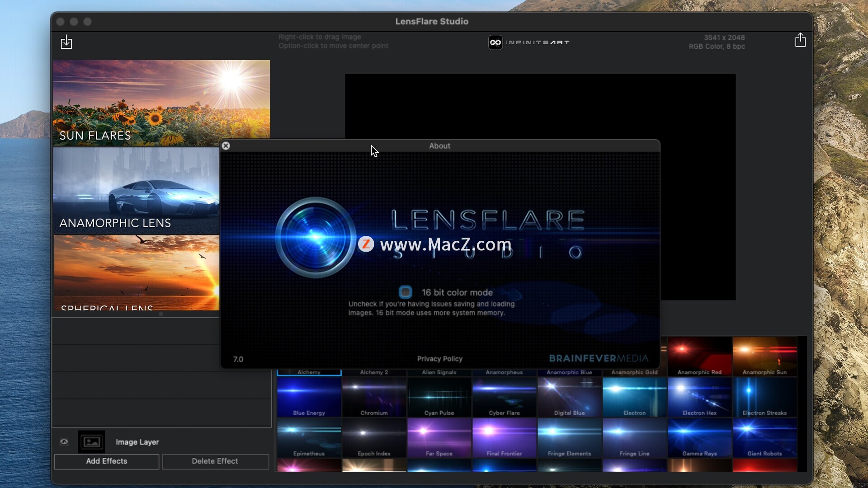
Task: Select the Cyan Pulse flare preset
Action: point(439,397)
